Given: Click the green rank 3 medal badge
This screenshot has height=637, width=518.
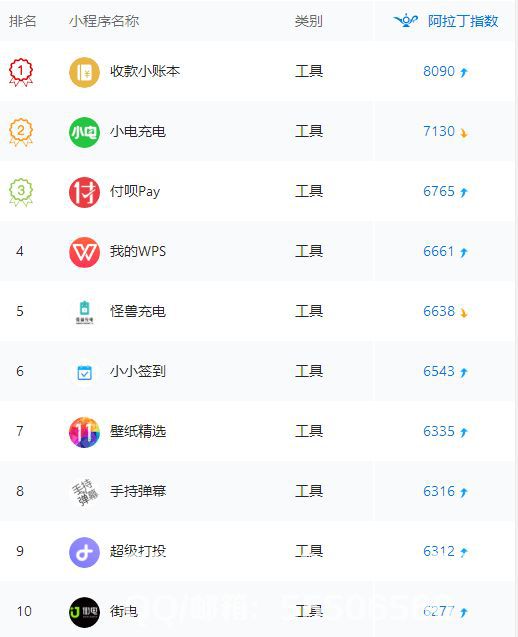Looking at the screenshot, I should 21,192.
